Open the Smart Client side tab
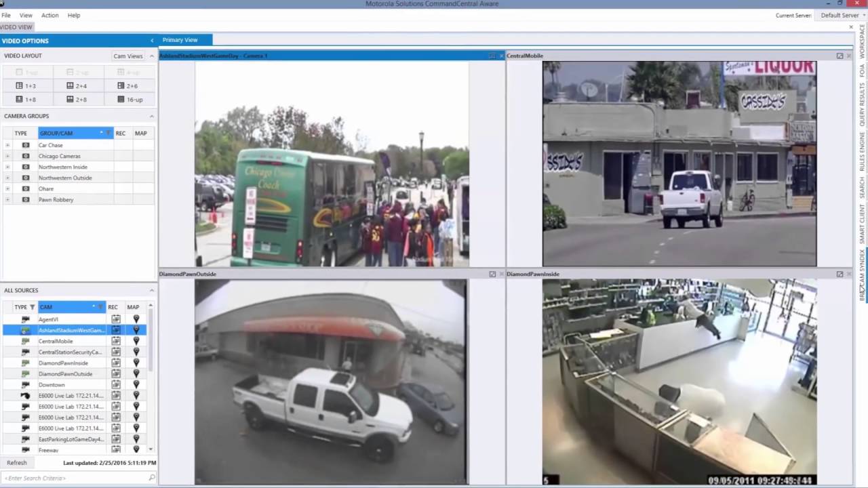Viewport: 868px width, 488px height. 863,224
